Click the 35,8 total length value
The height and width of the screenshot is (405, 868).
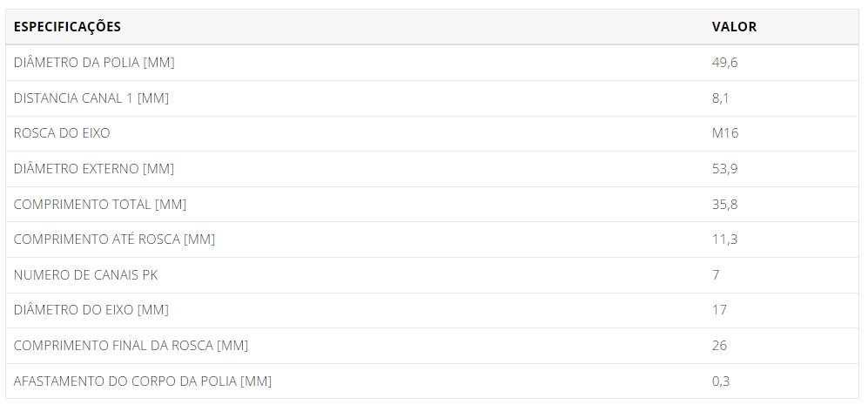pyautogui.click(x=724, y=205)
